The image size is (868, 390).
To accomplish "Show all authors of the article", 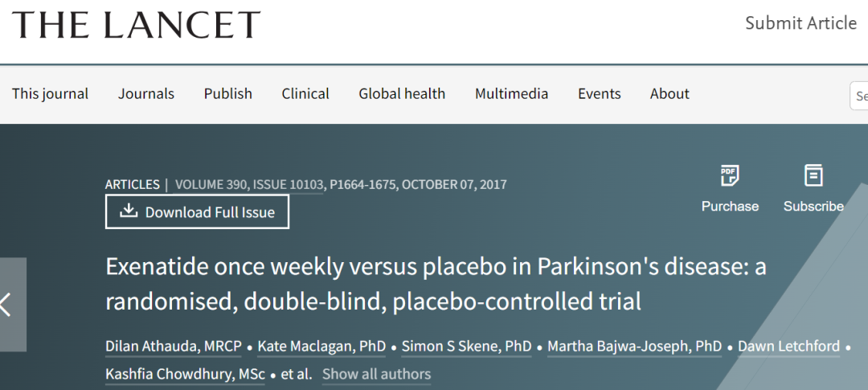I will point(376,375).
